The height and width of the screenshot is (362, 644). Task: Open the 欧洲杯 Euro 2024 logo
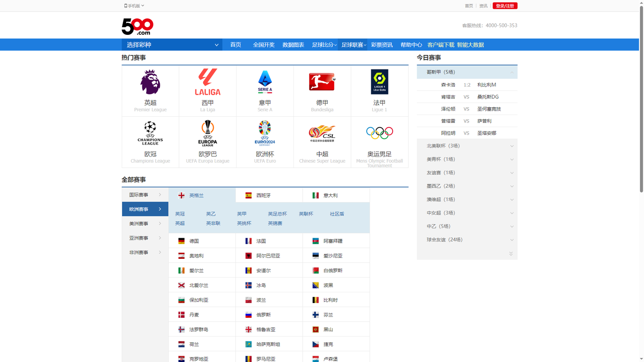265,133
